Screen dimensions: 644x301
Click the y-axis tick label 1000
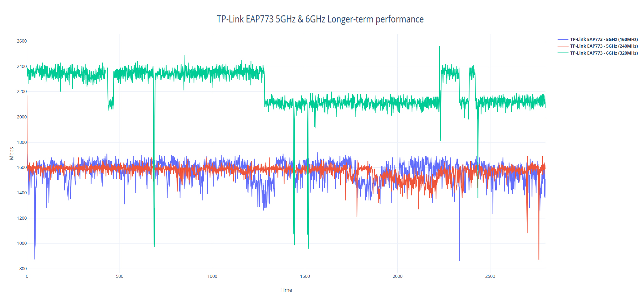pos(22,243)
